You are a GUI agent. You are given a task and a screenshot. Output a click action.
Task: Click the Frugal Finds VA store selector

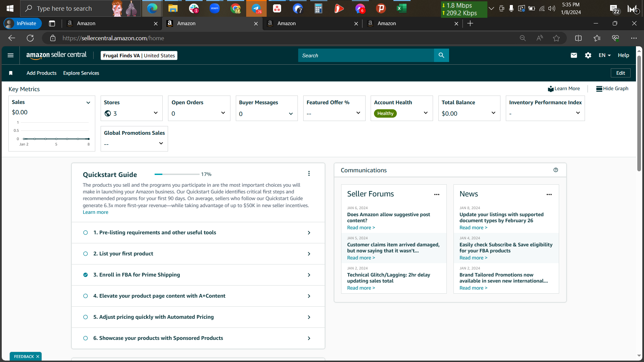point(139,56)
